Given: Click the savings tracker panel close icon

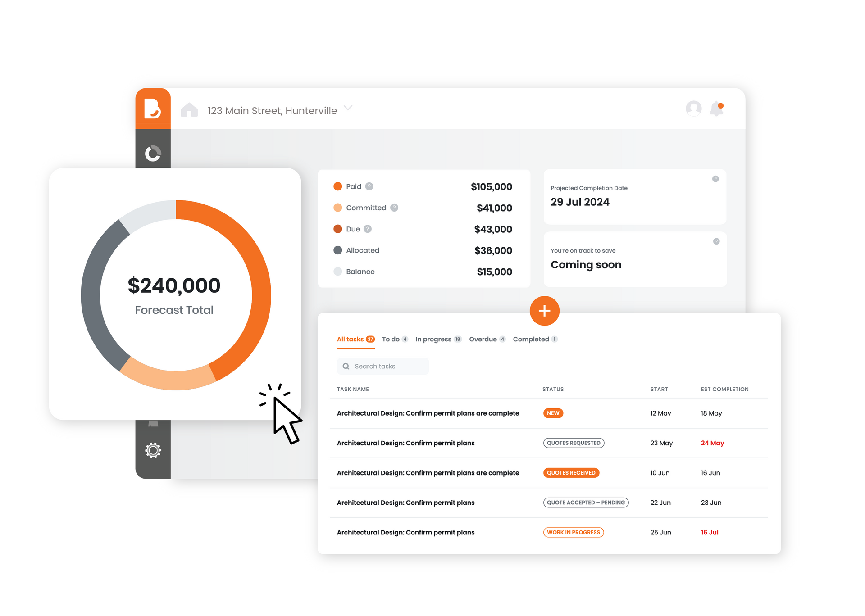Looking at the screenshot, I should 715,241.
